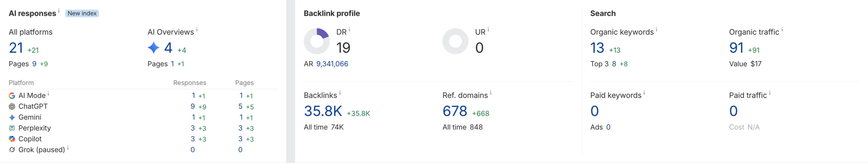868x163 pixels.
Task: Open the 21 all platforms responses
Action: coord(16,48)
